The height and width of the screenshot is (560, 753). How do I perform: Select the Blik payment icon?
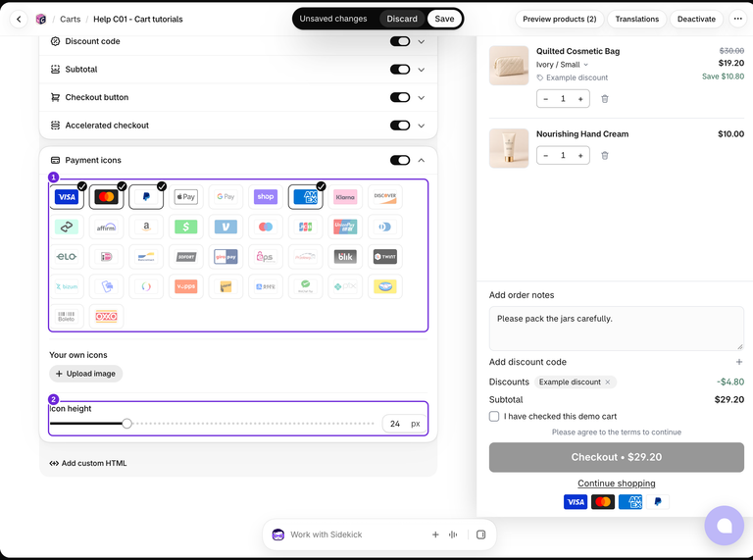(345, 257)
